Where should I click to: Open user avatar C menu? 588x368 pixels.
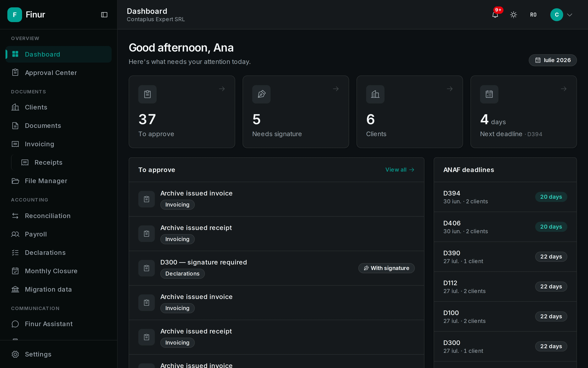click(x=557, y=15)
